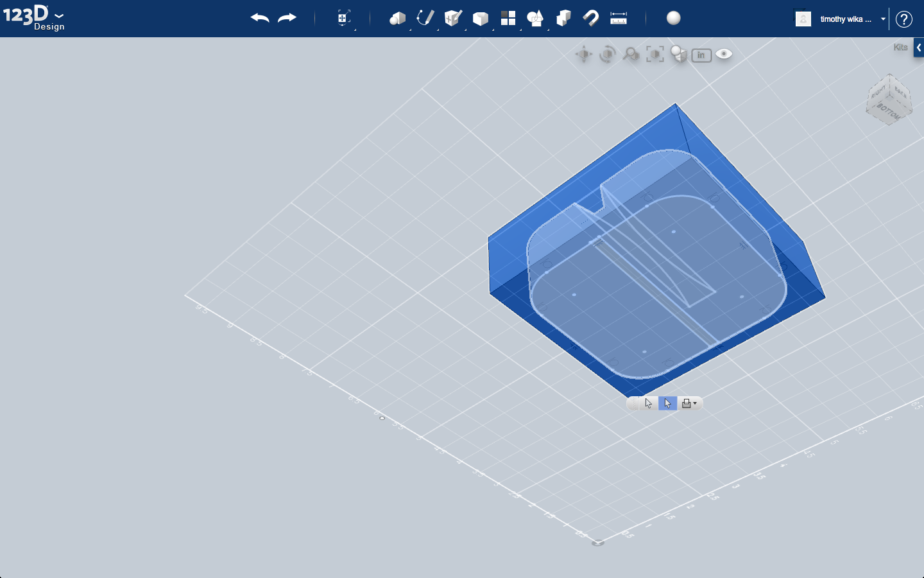Undo the last action
924x578 pixels.
260,18
